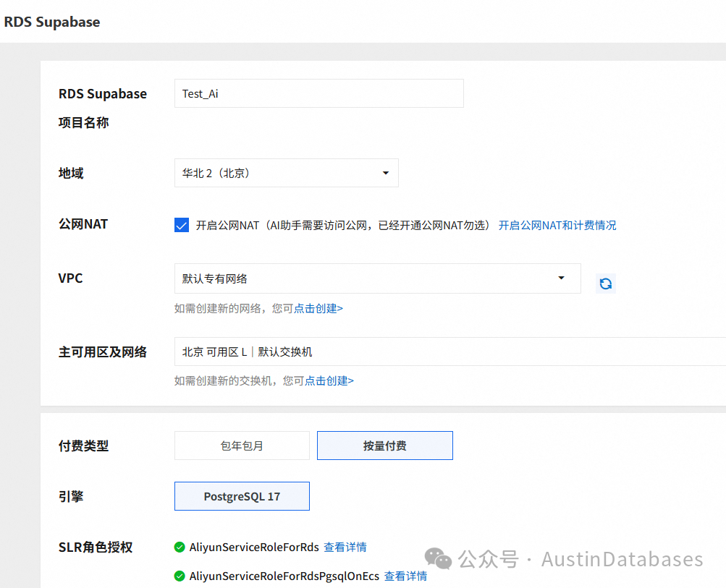726x588 pixels.
Task: Click 点击创建 link for new switch
Action: pyautogui.click(x=329, y=380)
